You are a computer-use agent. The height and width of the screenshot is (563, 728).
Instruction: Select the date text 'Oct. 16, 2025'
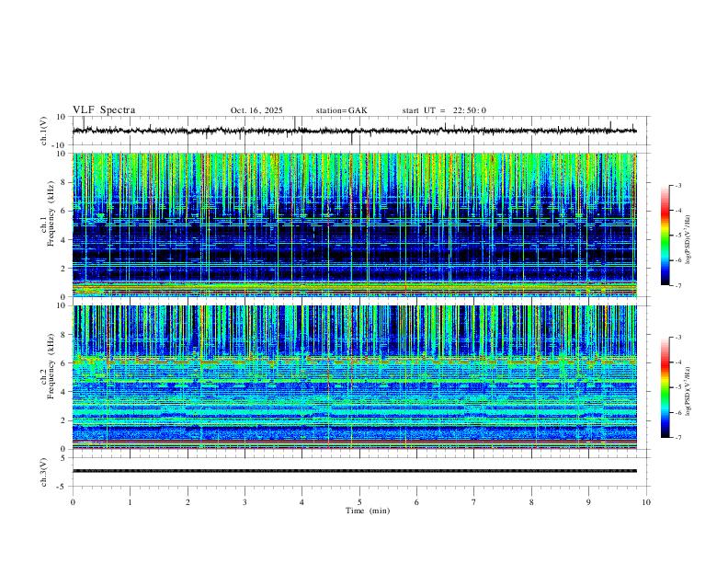(x=256, y=110)
